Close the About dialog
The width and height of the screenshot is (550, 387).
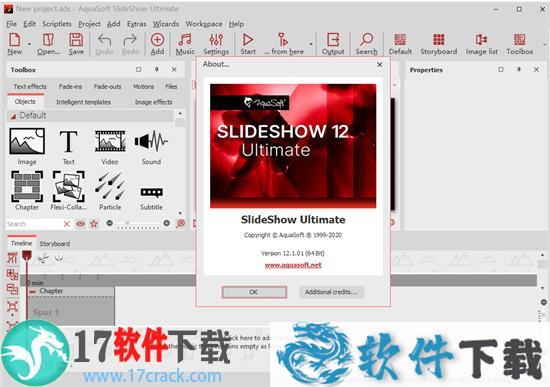coord(380,65)
